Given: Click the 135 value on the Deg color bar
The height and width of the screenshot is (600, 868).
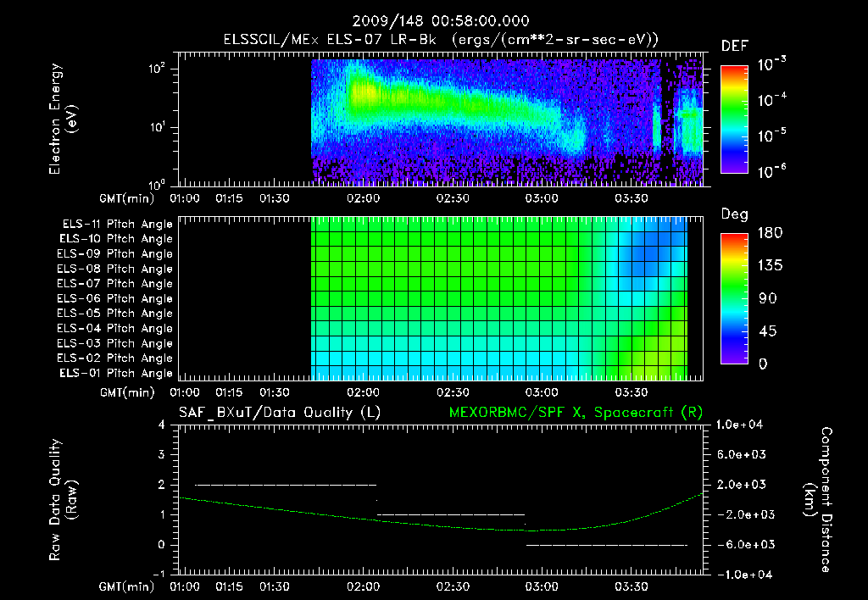Looking at the screenshot, I should (770, 266).
